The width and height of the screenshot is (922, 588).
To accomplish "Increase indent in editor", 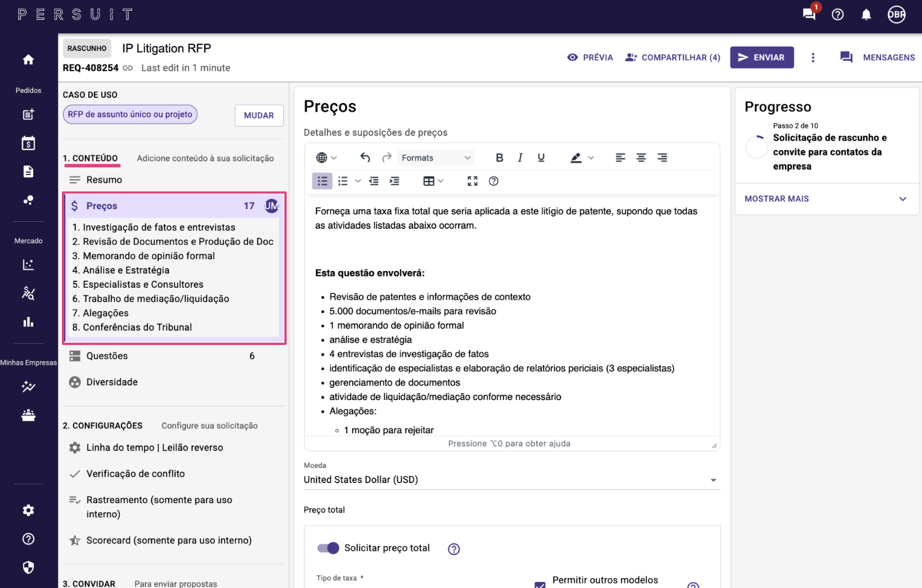I will (394, 181).
